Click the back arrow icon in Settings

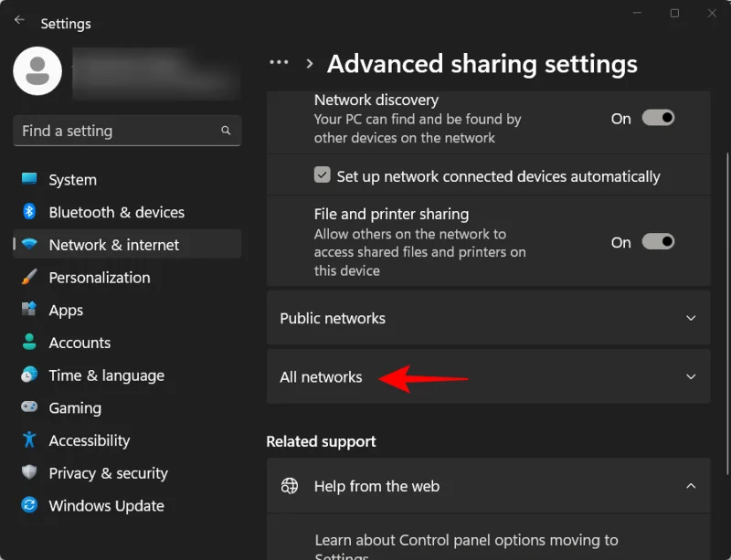(19, 19)
